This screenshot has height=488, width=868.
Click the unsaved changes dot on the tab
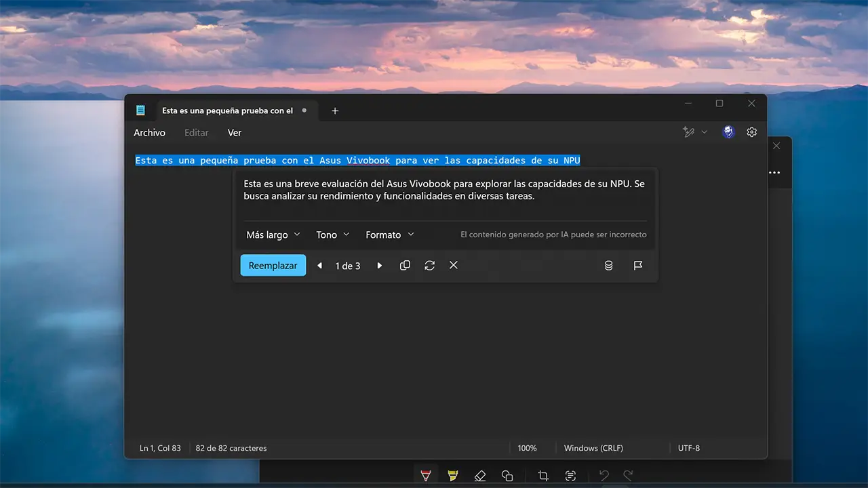click(x=304, y=110)
